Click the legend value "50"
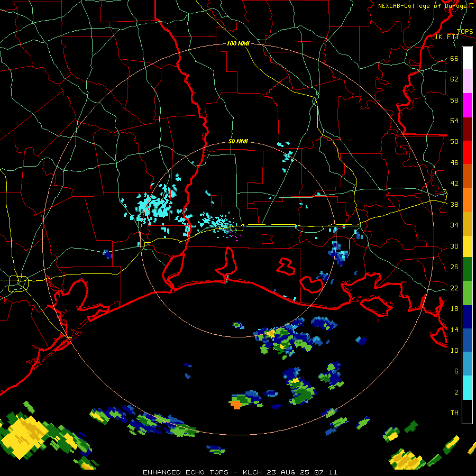 (x=454, y=142)
